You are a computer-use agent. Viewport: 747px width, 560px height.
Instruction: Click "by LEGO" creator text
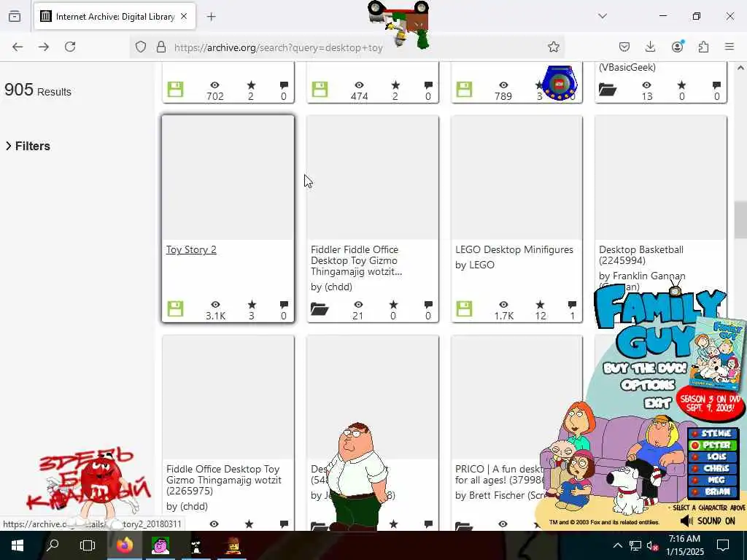(474, 265)
